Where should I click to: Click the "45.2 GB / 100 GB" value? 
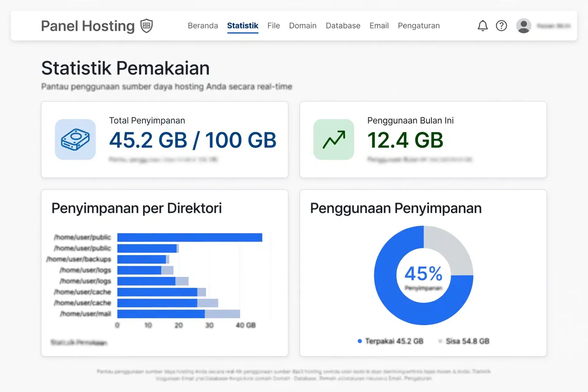[x=193, y=140]
